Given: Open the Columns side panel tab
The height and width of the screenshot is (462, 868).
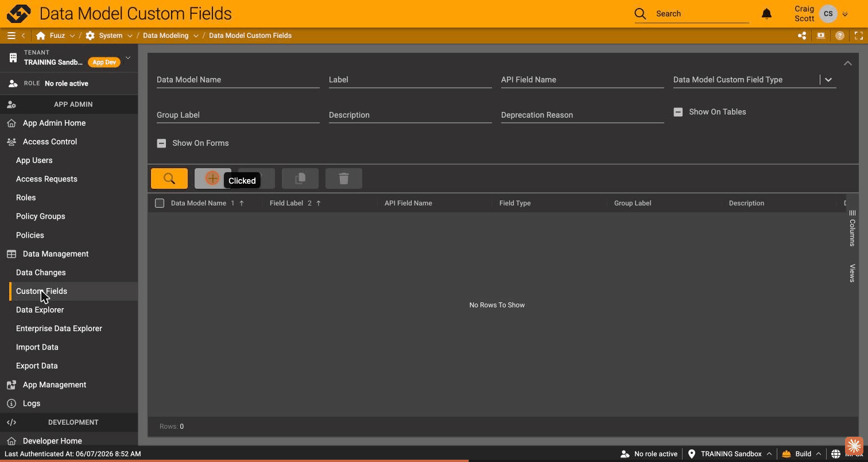Looking at the screenshot, I should [852, 228].
